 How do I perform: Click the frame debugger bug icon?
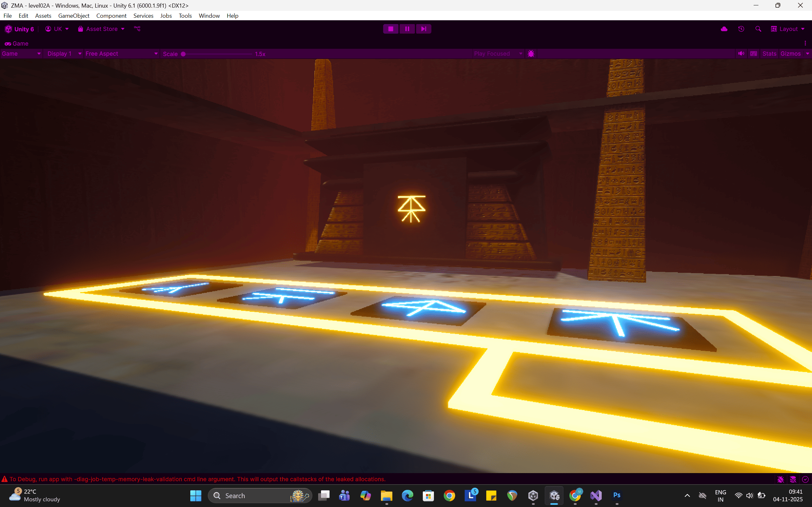(x=531, y=54)
